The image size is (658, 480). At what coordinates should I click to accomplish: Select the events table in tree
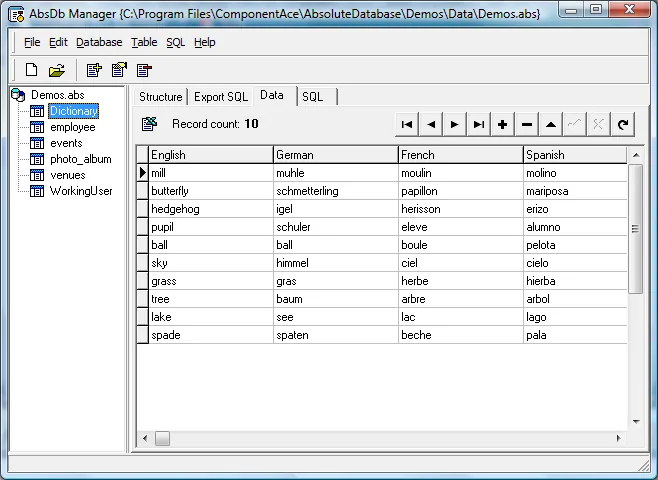coord(66,143)
